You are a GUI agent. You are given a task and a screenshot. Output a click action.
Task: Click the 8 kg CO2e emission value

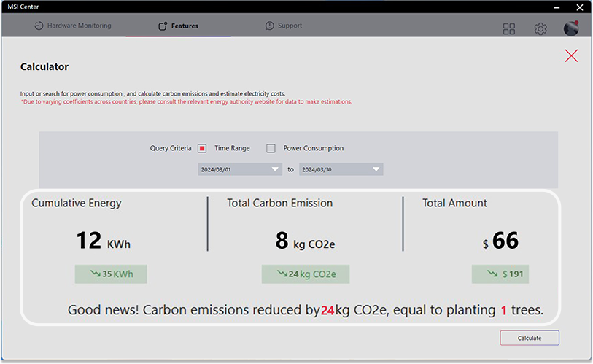pyautogui.click(x=305, y=241)
